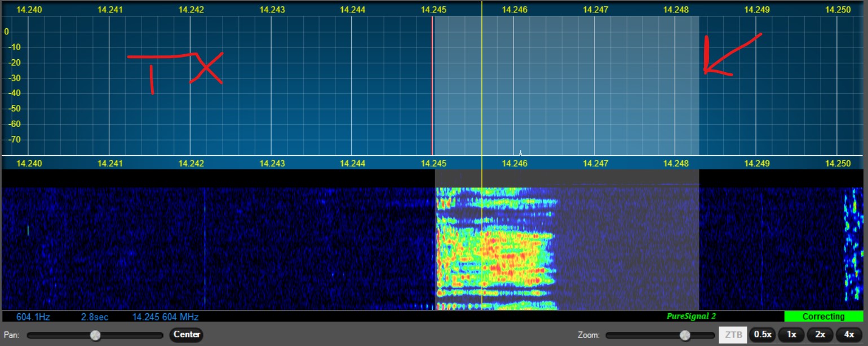Image resolution: width=868 pixels, height=346 pixels.
Task: Choose the 4x zoom preset
Action: (849, 335)
